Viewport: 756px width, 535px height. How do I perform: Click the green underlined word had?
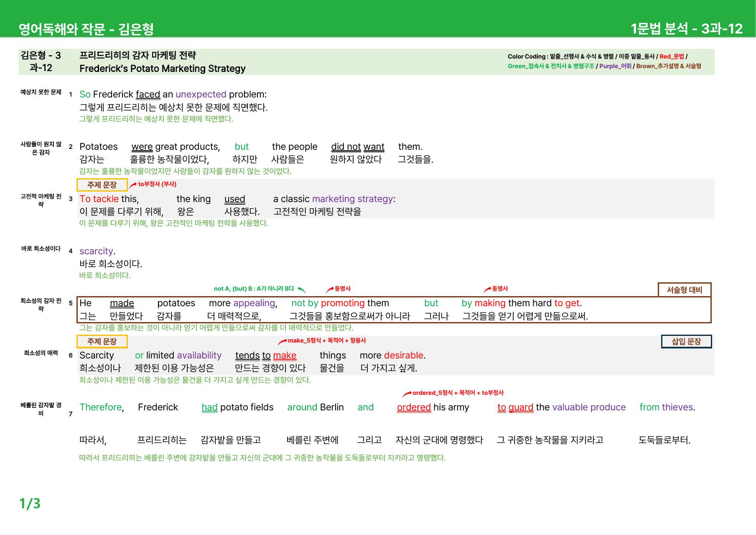click(x=209, y=407)
